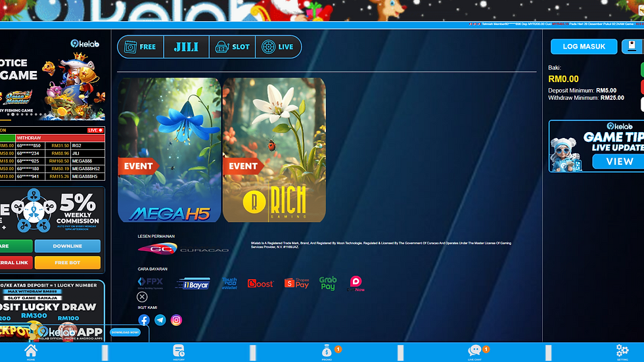Open the Rich Gaming event card
This screenshot has height=362, width=644.
(x=275, y=150)
